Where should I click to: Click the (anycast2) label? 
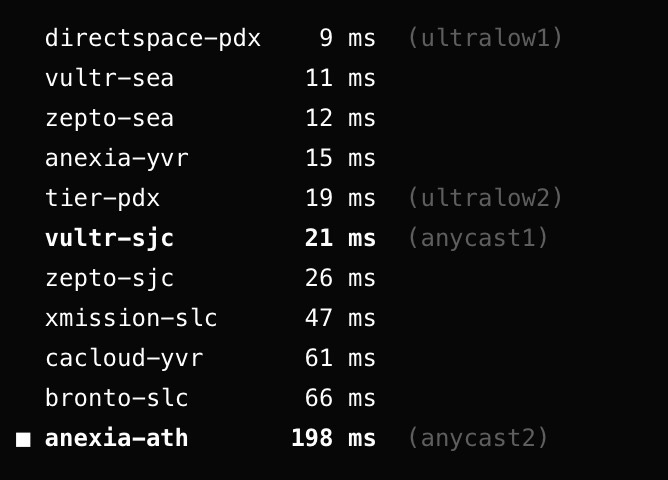coord(478,438)
